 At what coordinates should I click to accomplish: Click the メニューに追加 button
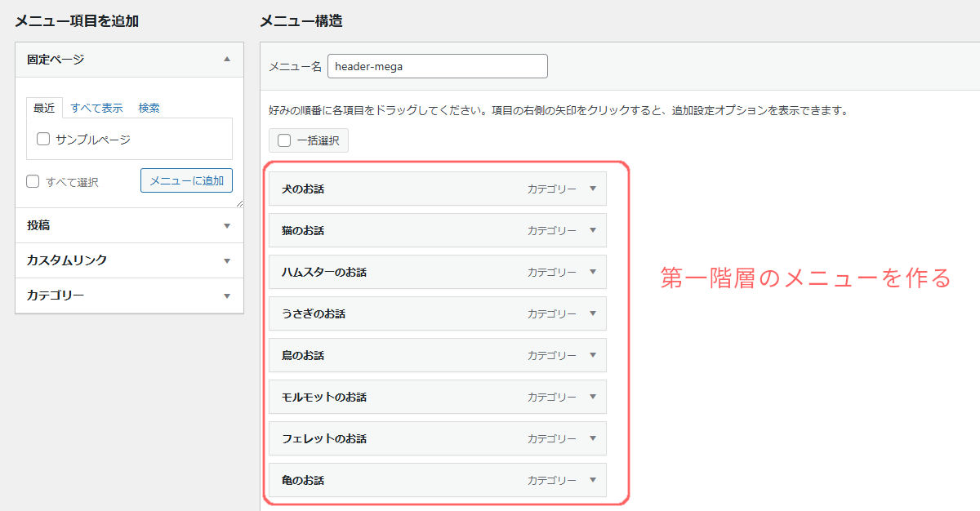pyautogui.click(x=186, y=180)
